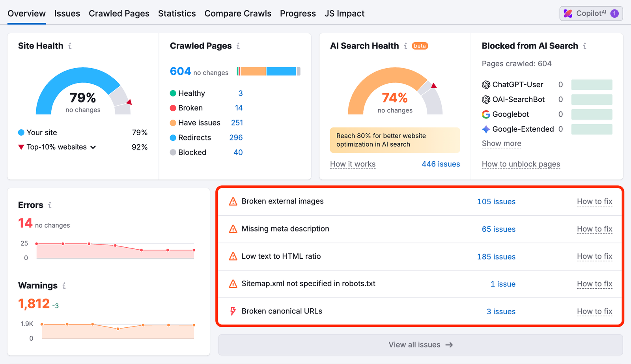
Task: Expand the Top-10% websites dropdown
Action: 93,147
